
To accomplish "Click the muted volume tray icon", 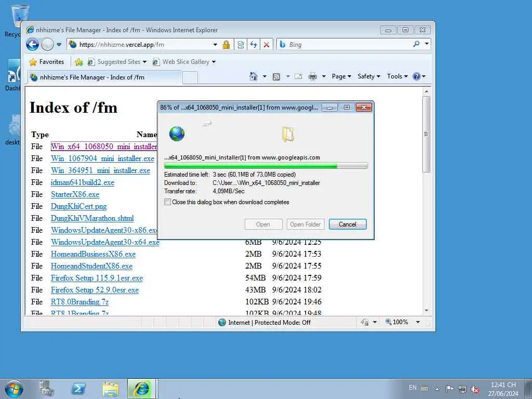I will [x=475, y=389].
